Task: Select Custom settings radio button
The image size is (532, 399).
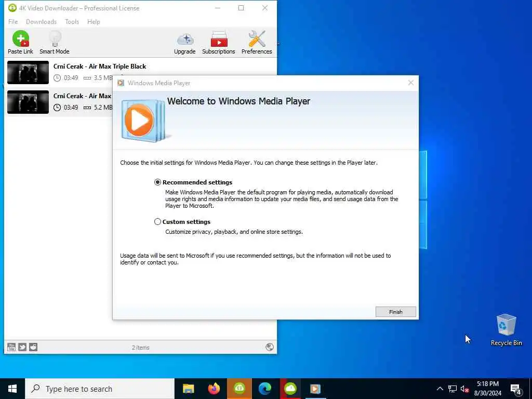Action: (157, 221)
